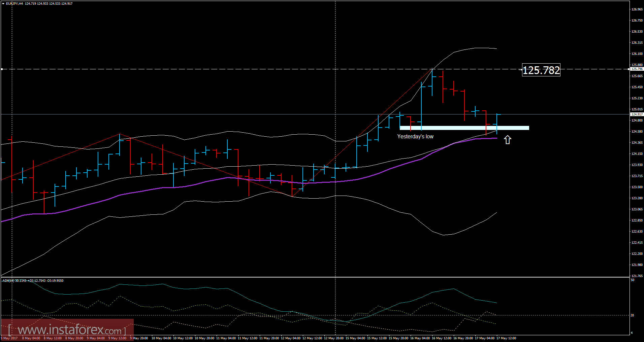Click the 125.450 price axis value
The image size is (644, 342).
click(x=637, y=87)
